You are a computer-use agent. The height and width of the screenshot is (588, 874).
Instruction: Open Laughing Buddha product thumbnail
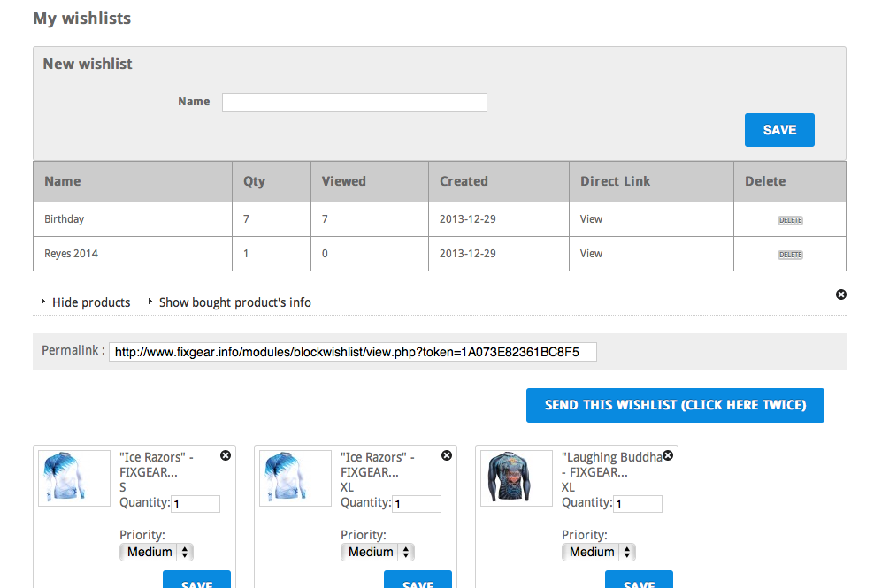[517, 478]
